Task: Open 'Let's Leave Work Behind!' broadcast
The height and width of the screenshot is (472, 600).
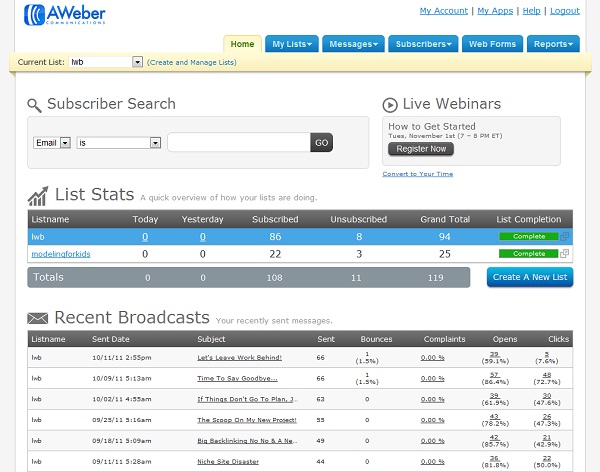Action: pyautogui.click(x=240, y=358)
